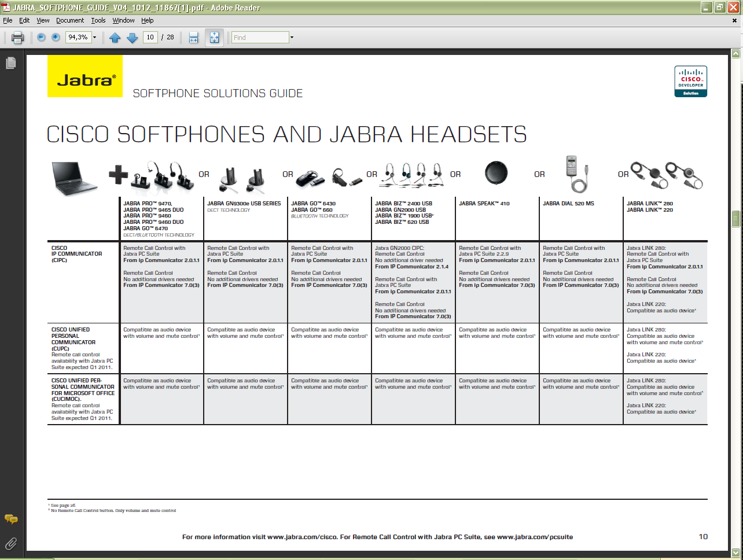Click the SOFTPHONE SOLUTIONS GUIDE heading
The width and height of the screenshot is (743, 560).
tap(218, 93)
